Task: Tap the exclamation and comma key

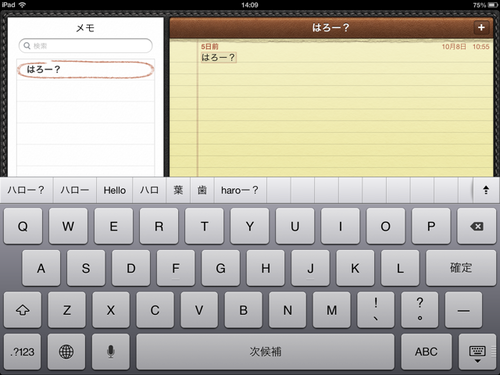Action: point(376,310)
